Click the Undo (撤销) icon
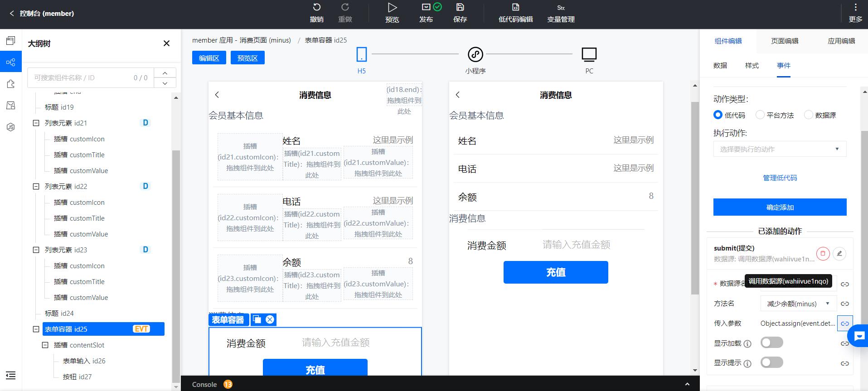Viewport: 868px width, 391px height. pyautogui.click(x=316, y=7)
